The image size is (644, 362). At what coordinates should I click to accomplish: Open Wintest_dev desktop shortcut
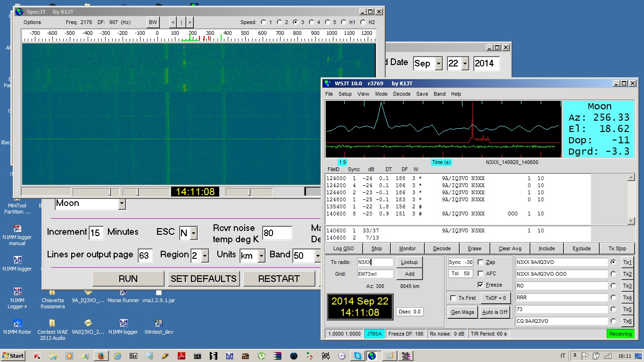[158, 323]
